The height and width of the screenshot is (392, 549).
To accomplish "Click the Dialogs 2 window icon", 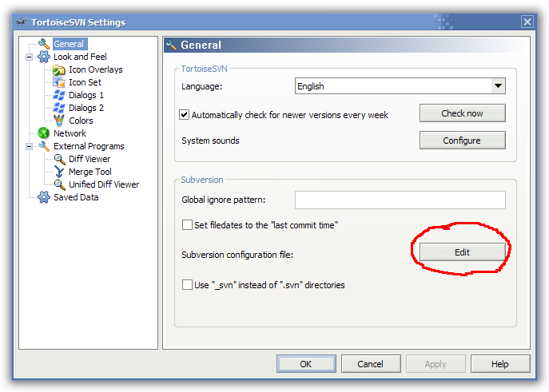I will coord(59,108).
